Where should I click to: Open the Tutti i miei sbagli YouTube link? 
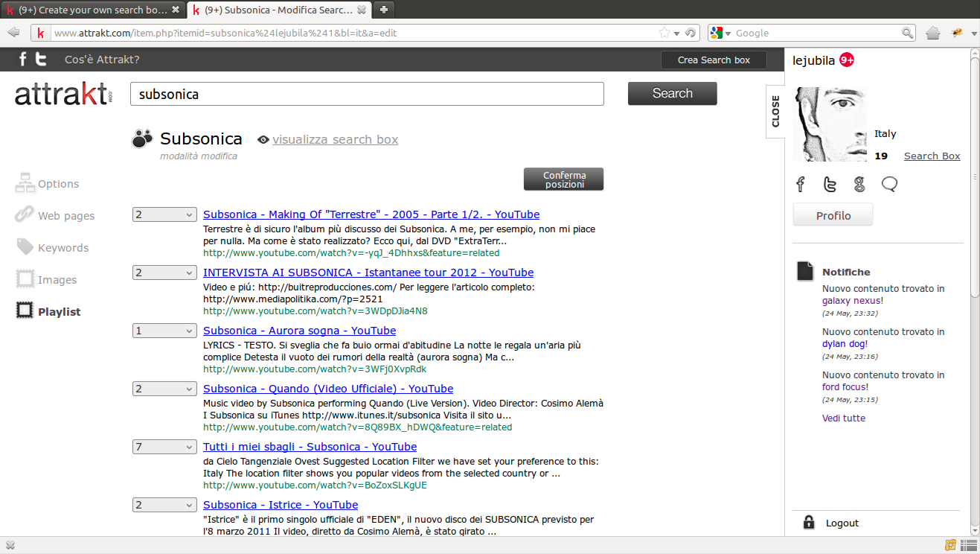pyautogui.click(x=310, y=447)
